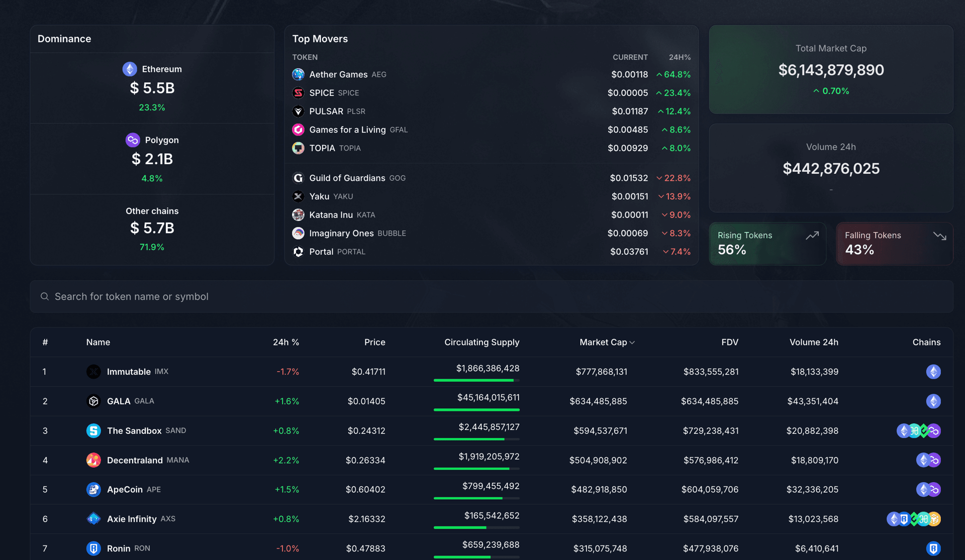Click the TOPIA token icon in Top Movers
The image size is (965, 560).
pyautogui.click(x=298, y=148)
